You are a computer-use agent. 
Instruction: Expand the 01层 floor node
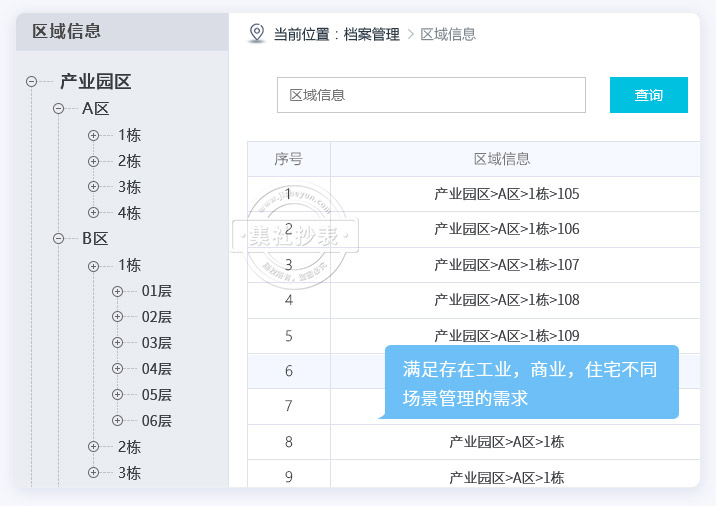pyautogui.click(x=118, y=291)
